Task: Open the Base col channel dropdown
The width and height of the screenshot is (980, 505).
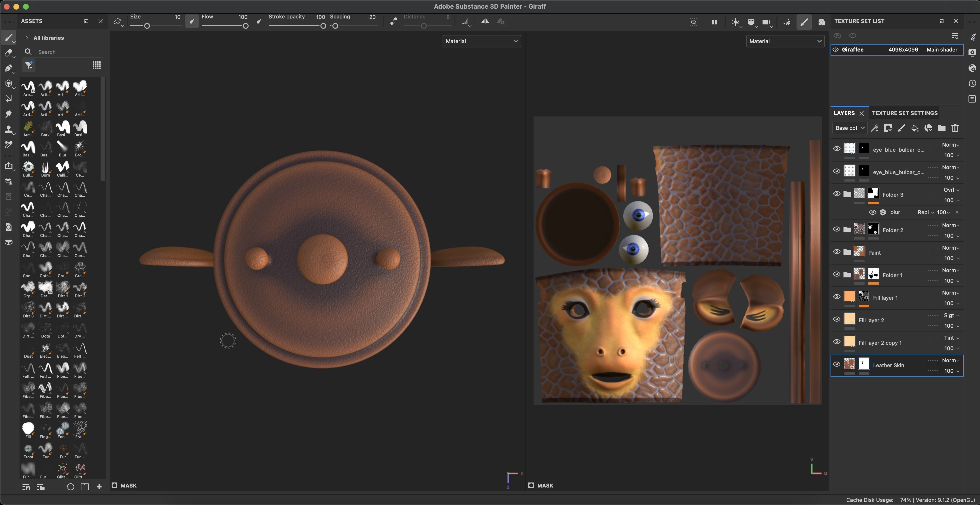Action: [850, 128]
